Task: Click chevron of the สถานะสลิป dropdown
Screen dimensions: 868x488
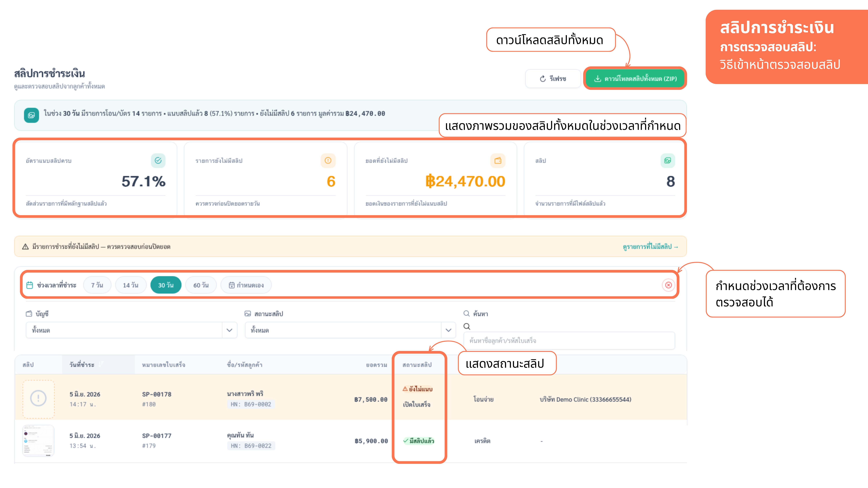Action: pos(448,330)
